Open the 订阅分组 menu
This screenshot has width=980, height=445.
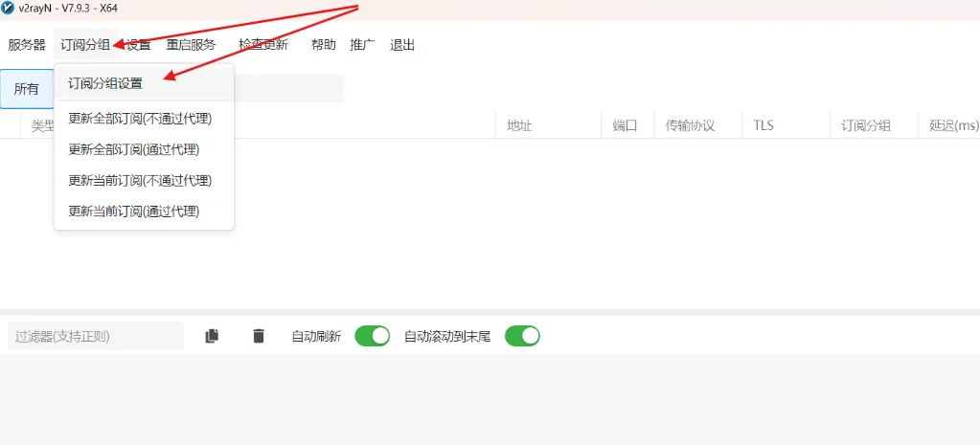(x=85, y=45)
